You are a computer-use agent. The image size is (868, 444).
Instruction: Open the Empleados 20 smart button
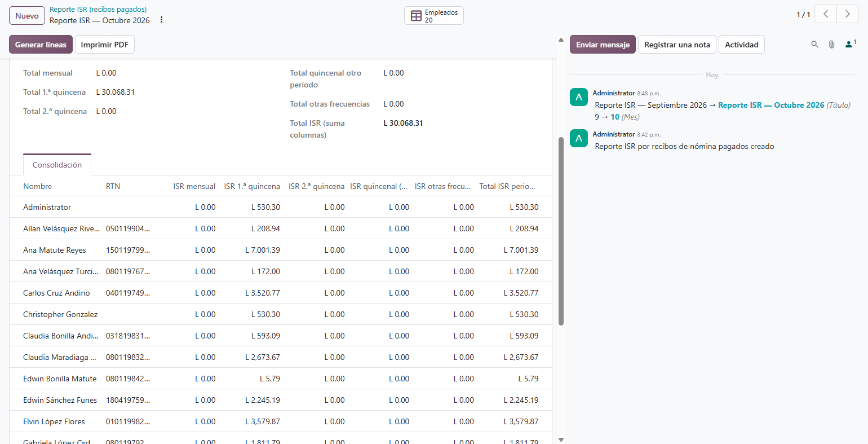(434, 16)
